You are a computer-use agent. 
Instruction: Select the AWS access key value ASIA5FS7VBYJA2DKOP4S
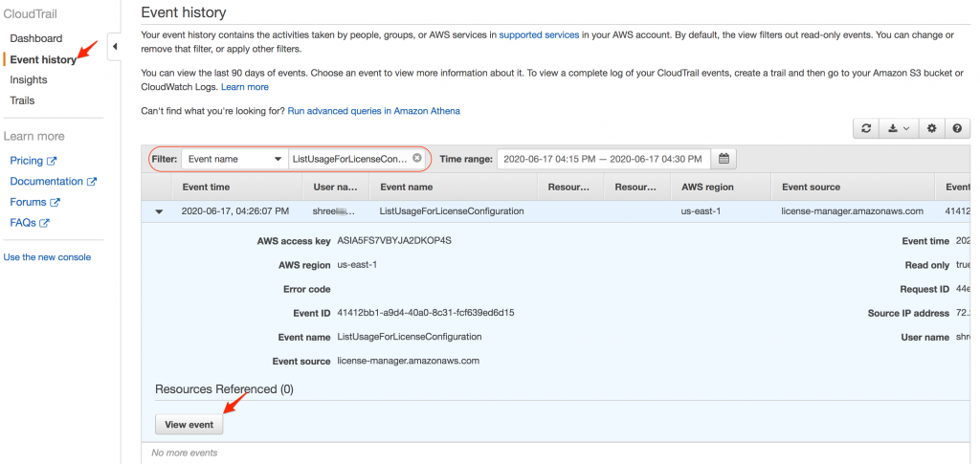tap(393, 240)
